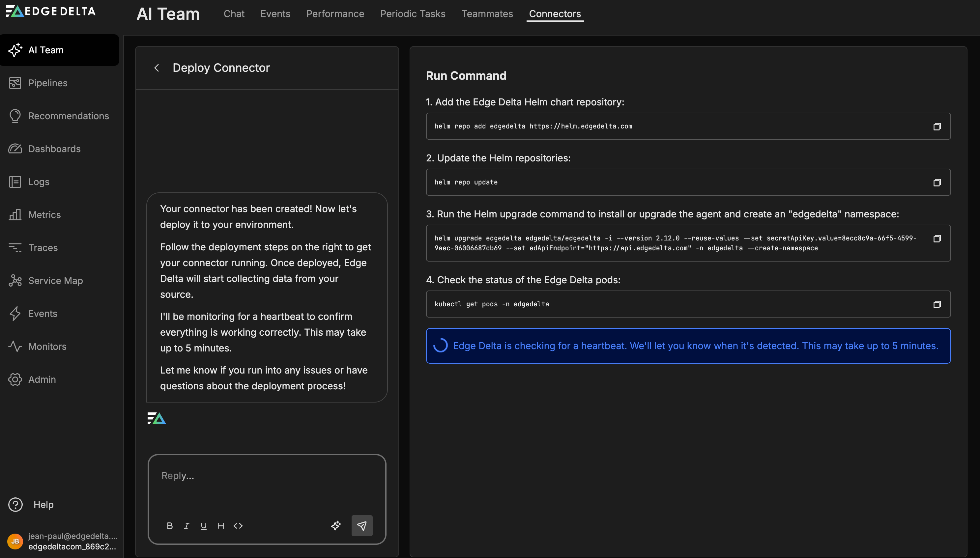Open Admin settings in sidebar
This screenshot has width=980, height=558.
pos(42,379)
